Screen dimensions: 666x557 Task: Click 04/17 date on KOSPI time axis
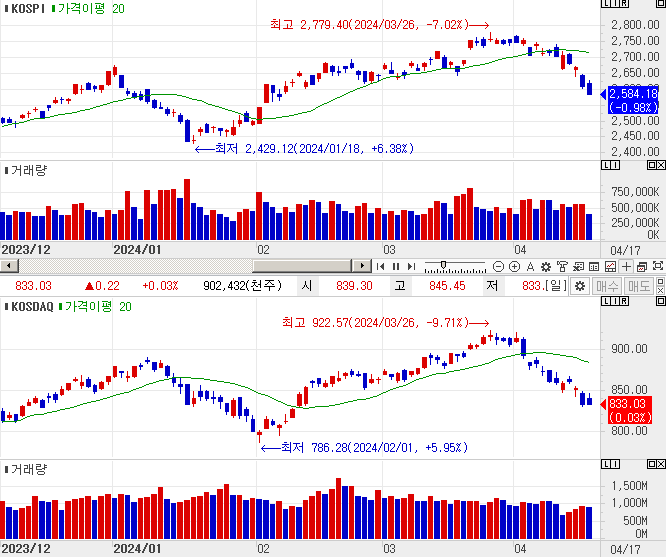pyautogui.click(x=625, y=250)
